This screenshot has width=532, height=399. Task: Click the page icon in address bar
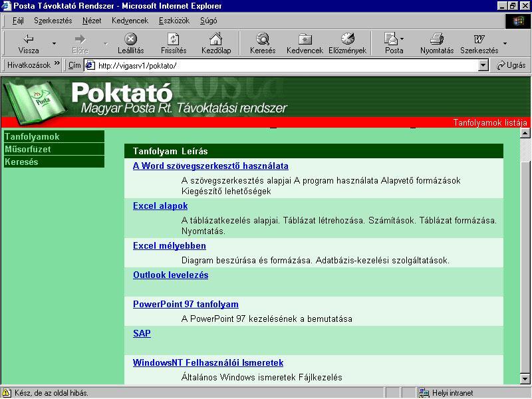pyautogui.click(x=90, y=65)
